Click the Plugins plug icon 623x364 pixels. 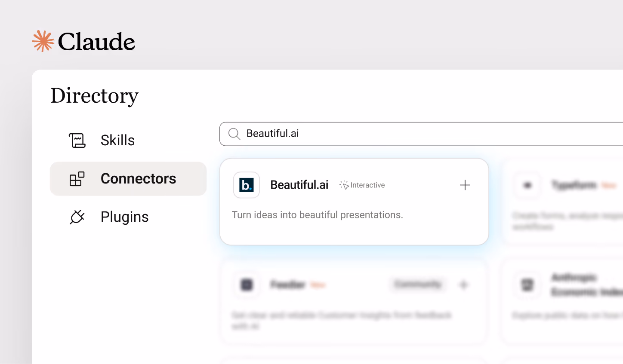pos(77,217)
